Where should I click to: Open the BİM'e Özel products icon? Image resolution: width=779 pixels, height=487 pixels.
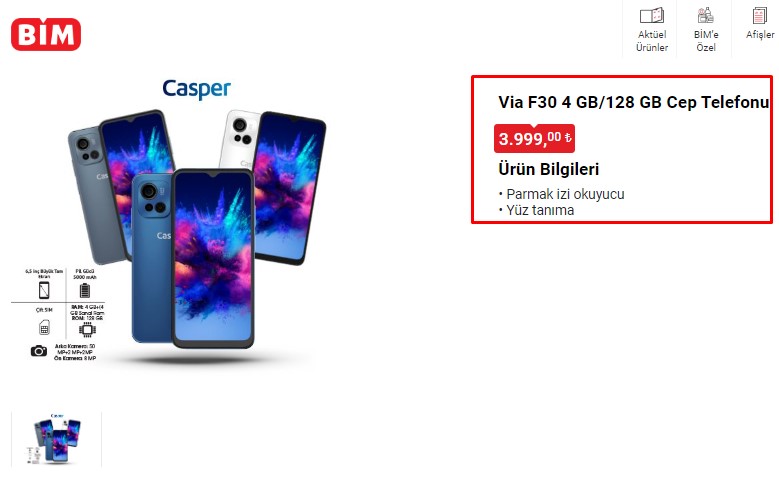tap(705, 15)
